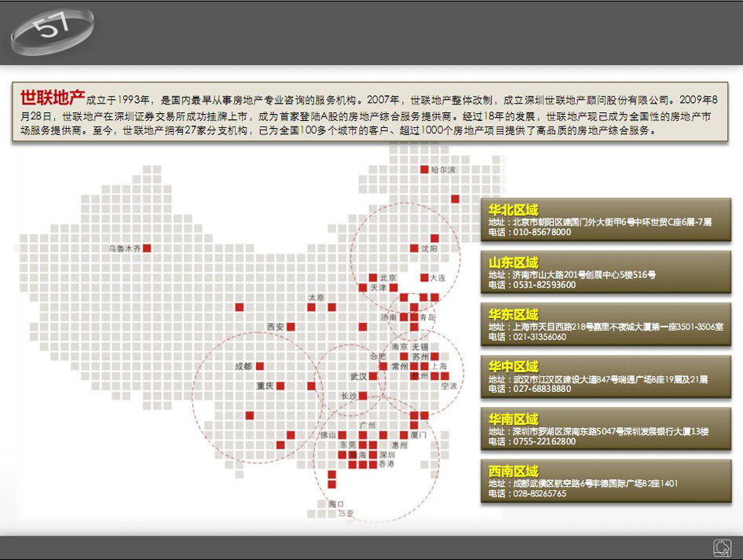Click the 重庆 city label
Screen dimensions: 743x560
(x=265, y=386)
